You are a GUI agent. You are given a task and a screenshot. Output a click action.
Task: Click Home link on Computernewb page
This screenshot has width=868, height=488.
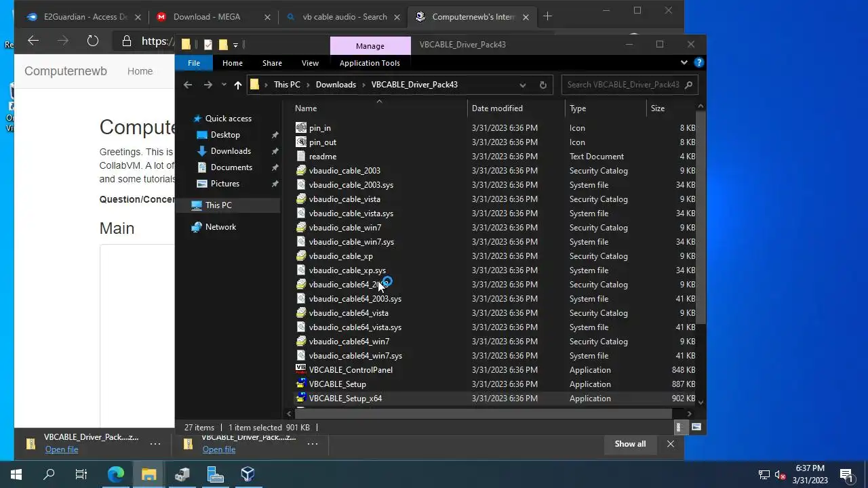[140, 71]
